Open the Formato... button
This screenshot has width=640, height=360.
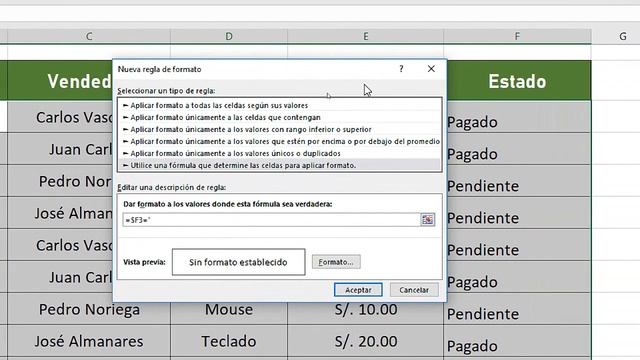pos(336,262)
